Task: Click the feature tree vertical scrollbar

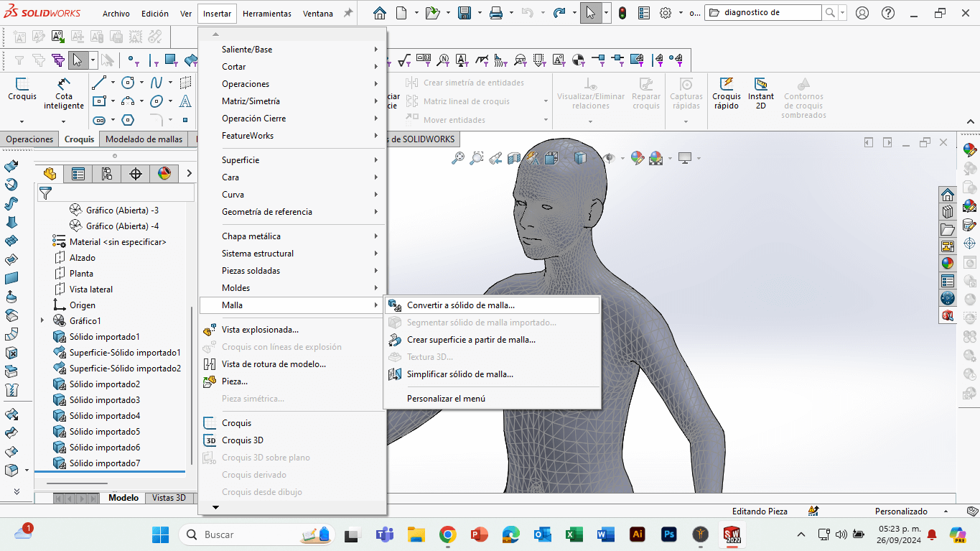Action: tap(191, 386)
